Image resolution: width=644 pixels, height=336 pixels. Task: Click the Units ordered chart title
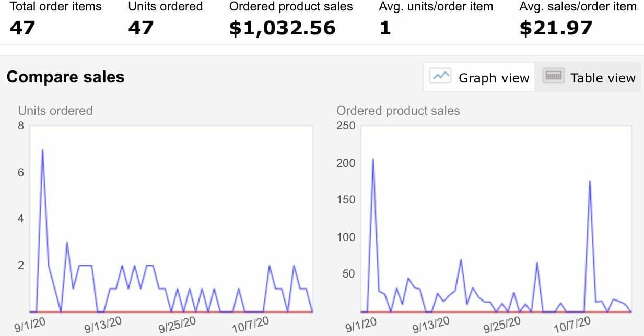(x=55, y=111)
